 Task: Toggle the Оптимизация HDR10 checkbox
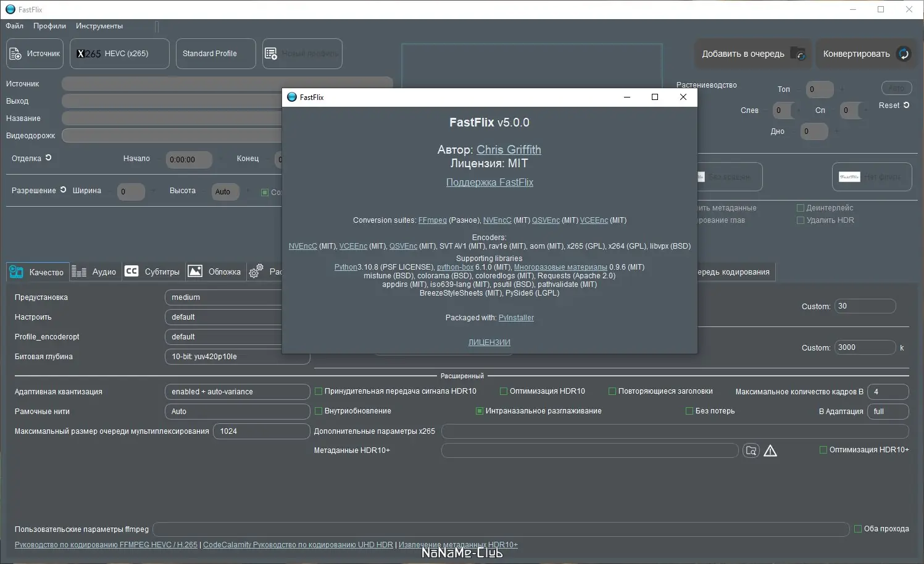coord(504,391)
